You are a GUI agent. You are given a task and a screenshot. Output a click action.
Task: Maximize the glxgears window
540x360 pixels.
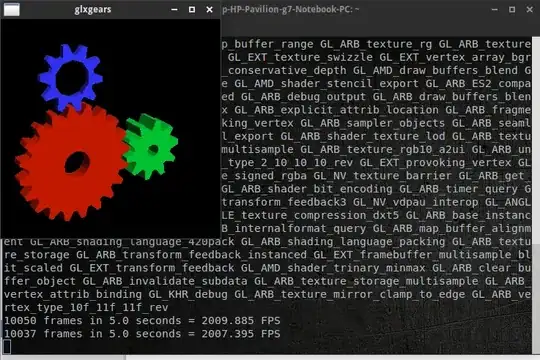coord(192,10)
